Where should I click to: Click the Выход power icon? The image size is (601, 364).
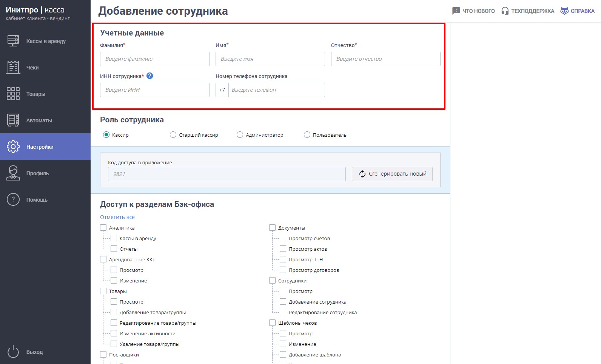point(13,352)
